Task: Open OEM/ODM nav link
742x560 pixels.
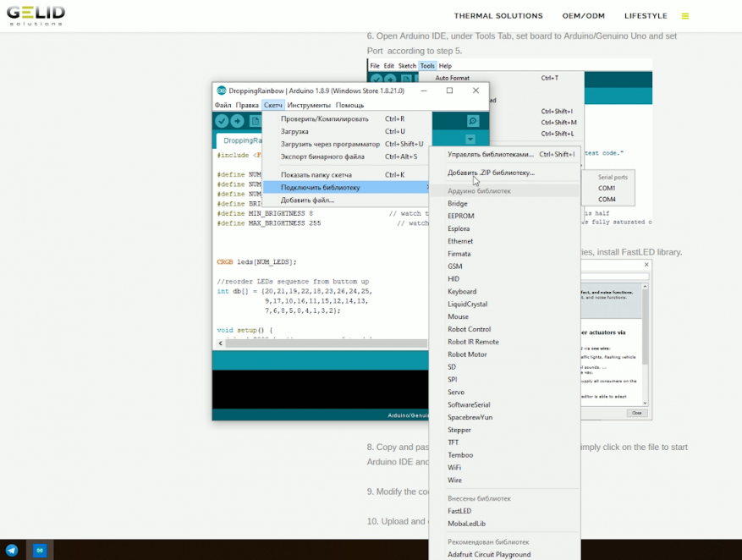Action: [x=584, y=15]
